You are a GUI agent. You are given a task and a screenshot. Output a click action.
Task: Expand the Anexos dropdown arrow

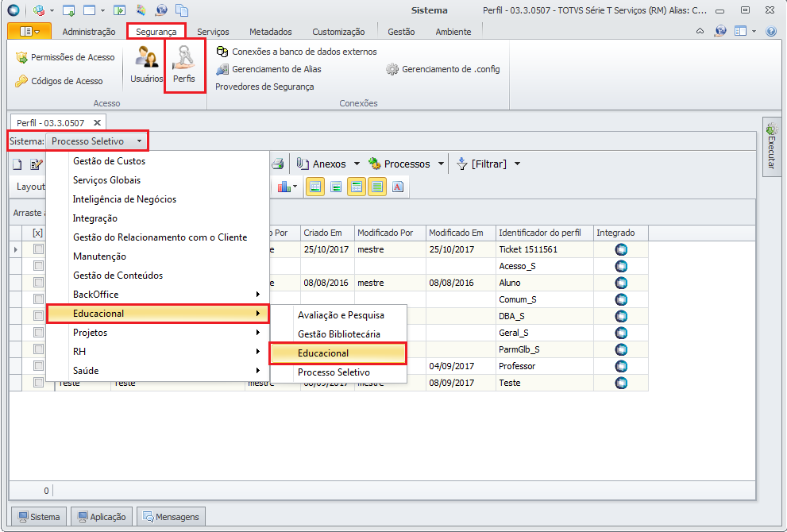[357, 164]
